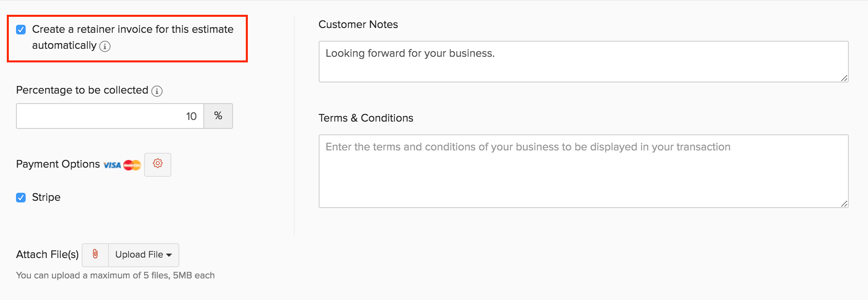Click the Stripe label text

click(x=46, y=197)
